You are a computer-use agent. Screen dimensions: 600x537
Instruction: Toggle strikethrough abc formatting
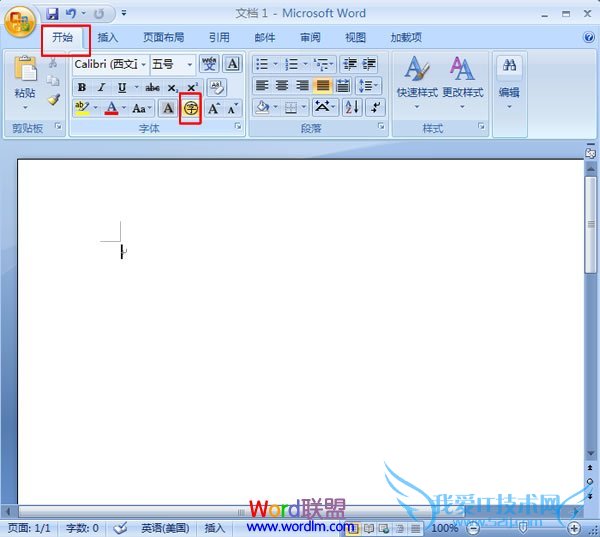point(152,87)
